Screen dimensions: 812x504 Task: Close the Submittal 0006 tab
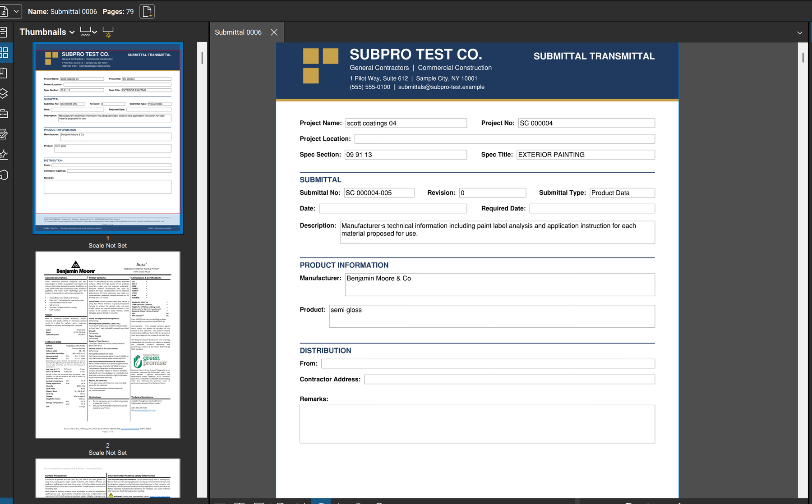coord(274,32)
